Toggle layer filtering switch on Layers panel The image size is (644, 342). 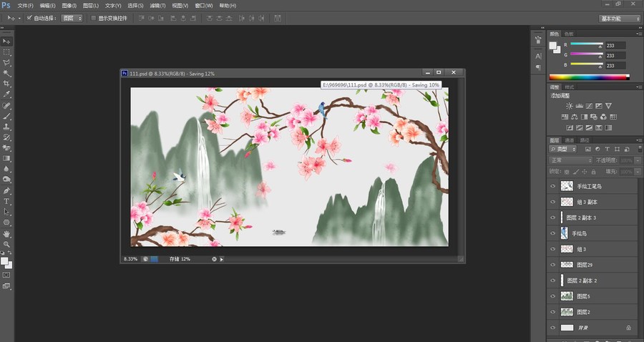click(x=640, y=149)
